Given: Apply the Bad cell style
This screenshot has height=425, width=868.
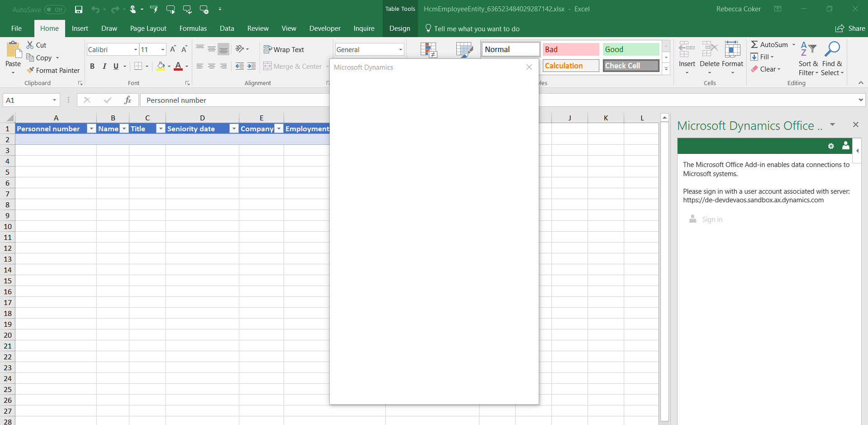Looking at the screenshot, I should [x=571, y=49].
